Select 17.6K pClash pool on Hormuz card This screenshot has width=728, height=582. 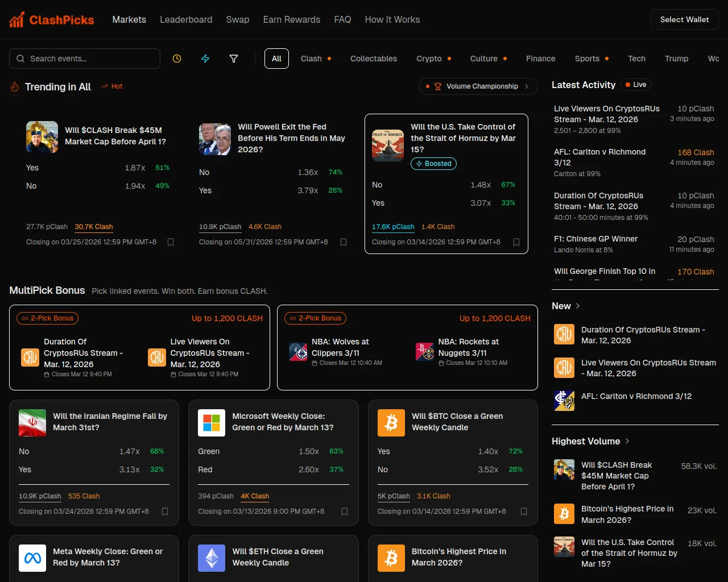(x=393, y=227)
